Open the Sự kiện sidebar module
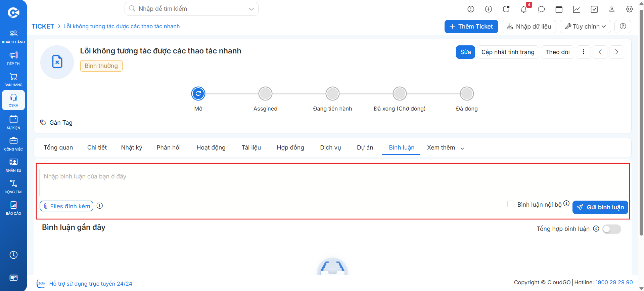The width and height of the screenshot is (644, 291). (13, 123)
